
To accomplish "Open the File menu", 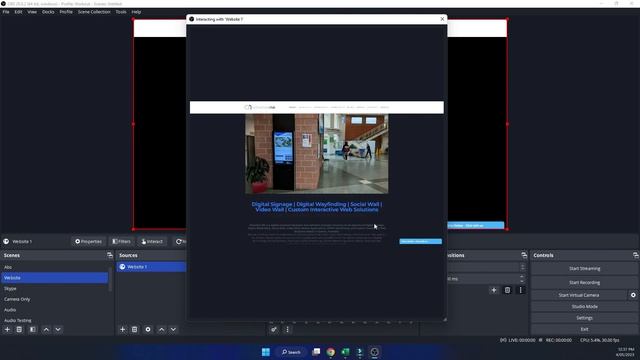I will point(6,12).
